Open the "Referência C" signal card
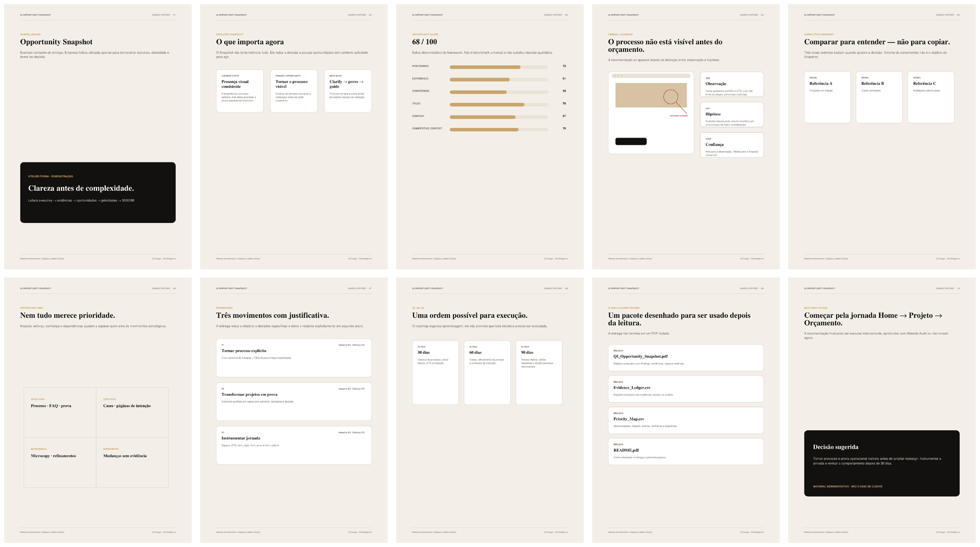Screen dimensions: 980x547 tap(931, 97)
